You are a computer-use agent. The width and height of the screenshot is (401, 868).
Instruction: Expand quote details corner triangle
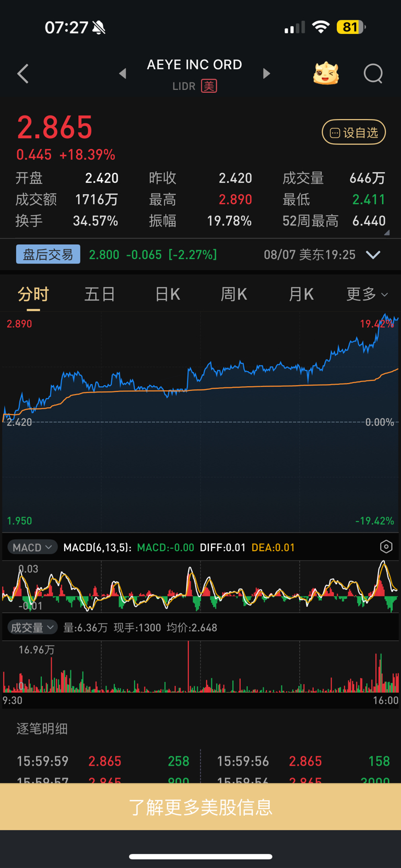(387, 233)
